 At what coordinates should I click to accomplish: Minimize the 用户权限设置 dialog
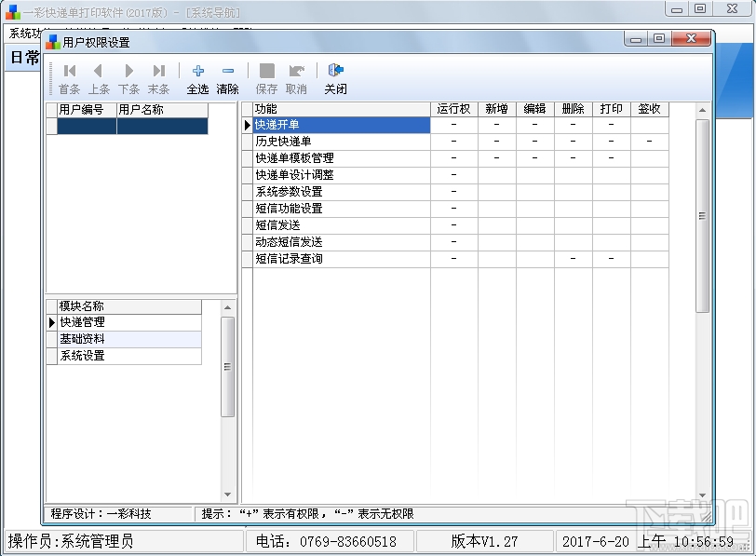(x=636, y=38)
